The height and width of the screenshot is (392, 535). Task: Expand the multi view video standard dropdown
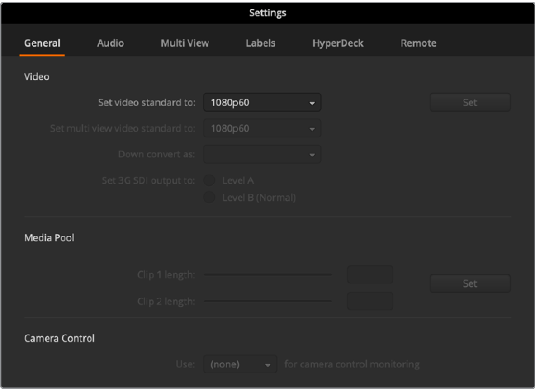click(x=262, y=129)
